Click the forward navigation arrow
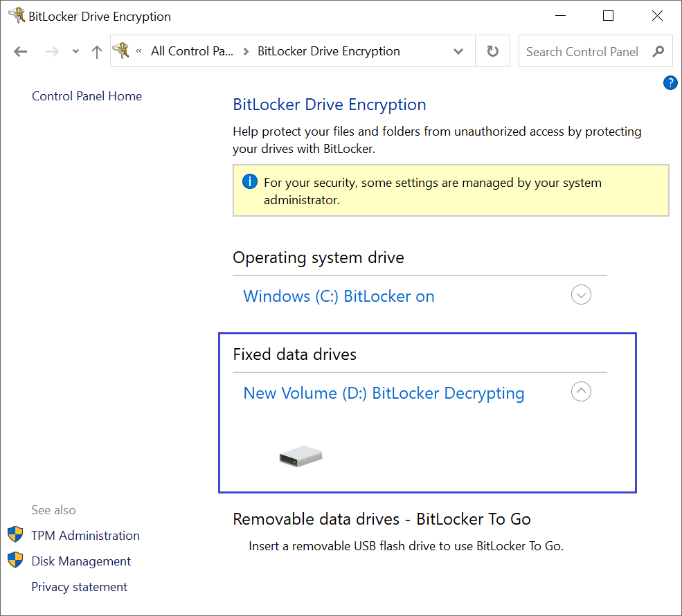The width and height of the screenshot is (682, 616). coord(52,52)
